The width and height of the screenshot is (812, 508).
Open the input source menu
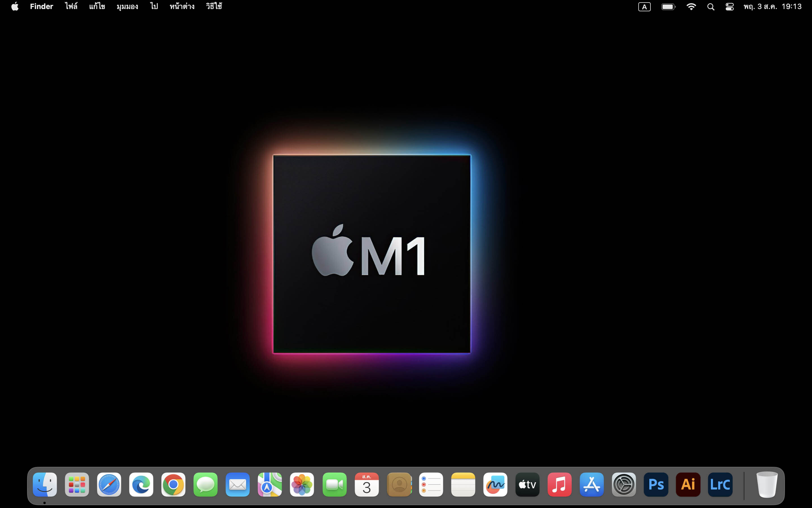644,7
